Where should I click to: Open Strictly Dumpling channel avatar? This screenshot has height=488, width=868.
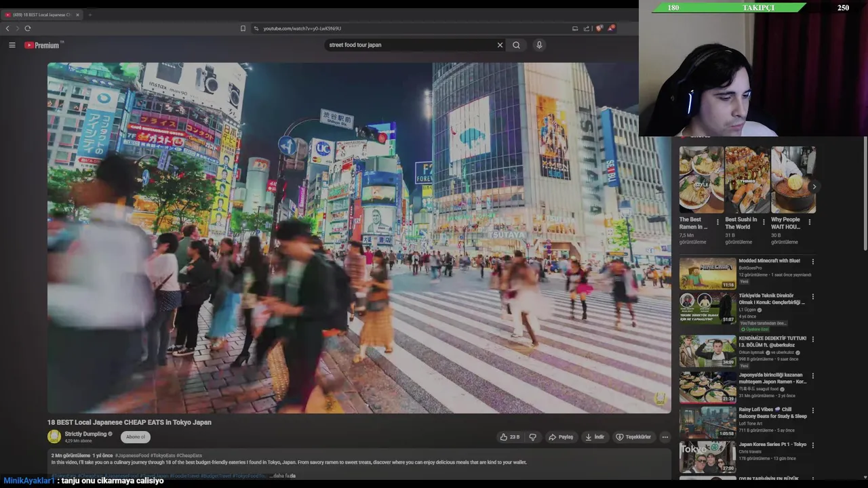54,437
